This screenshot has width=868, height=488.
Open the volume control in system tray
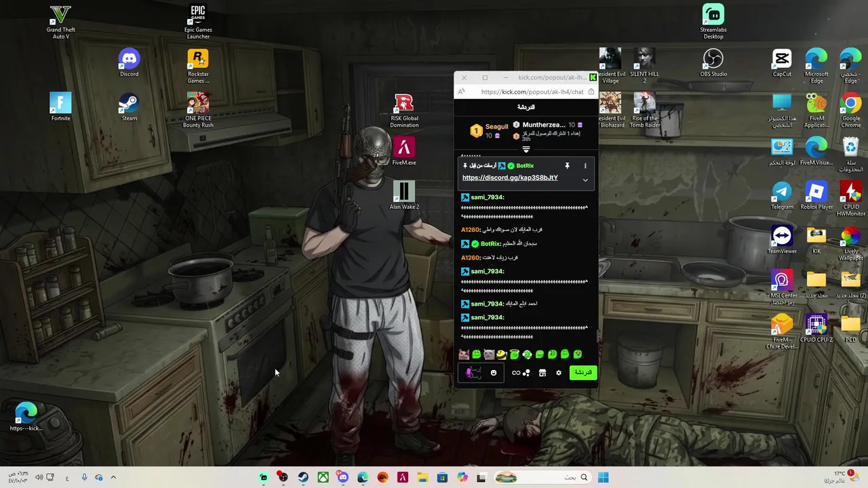point(39,477)
